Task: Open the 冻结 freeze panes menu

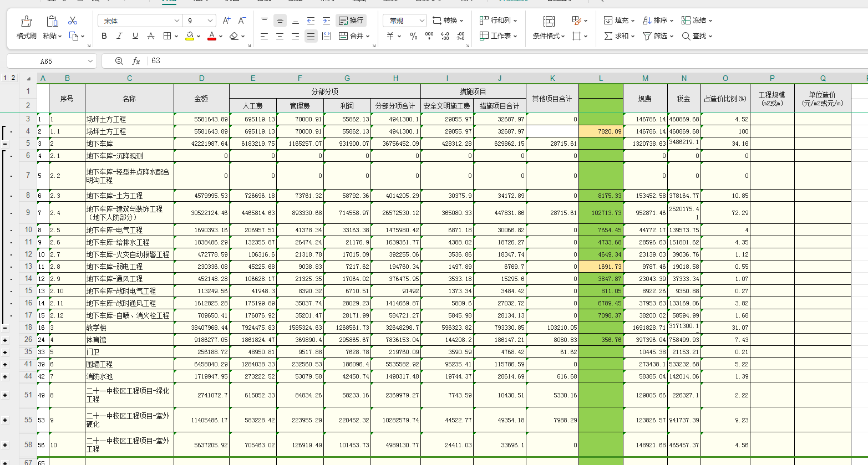Action: [x=697, y=21]
